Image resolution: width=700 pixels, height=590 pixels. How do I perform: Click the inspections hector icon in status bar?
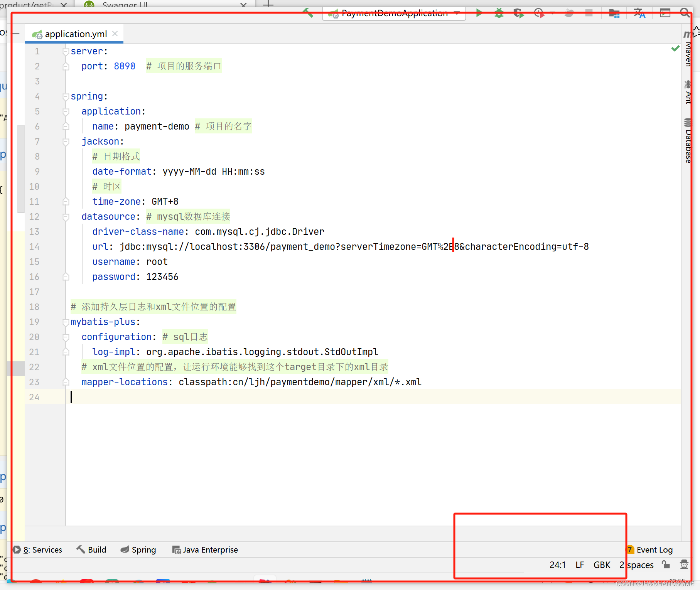pos(684,565)
